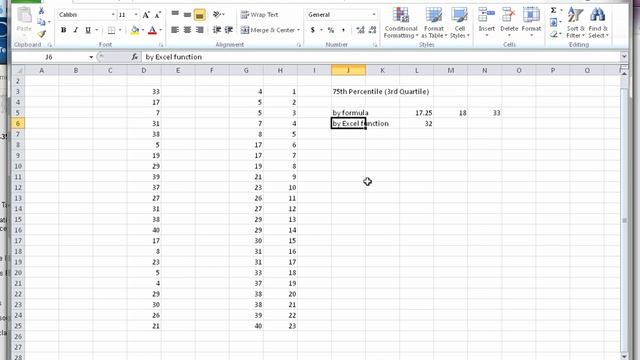Viewport: 640px width, 360px height.
Task: Click the Comma Style icon
Action: point(343,30)
